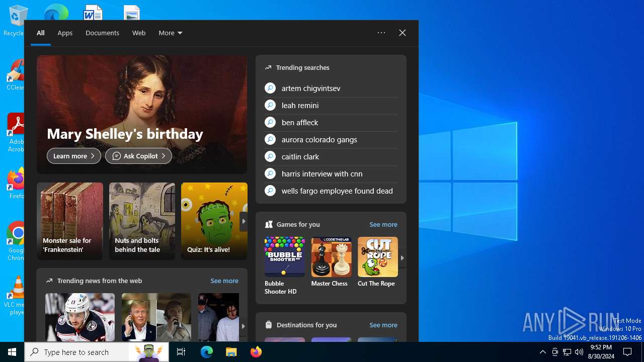Search trending term ben affleck
The image size is (644, 362).
pyautogui.click(x=300, y=122)
